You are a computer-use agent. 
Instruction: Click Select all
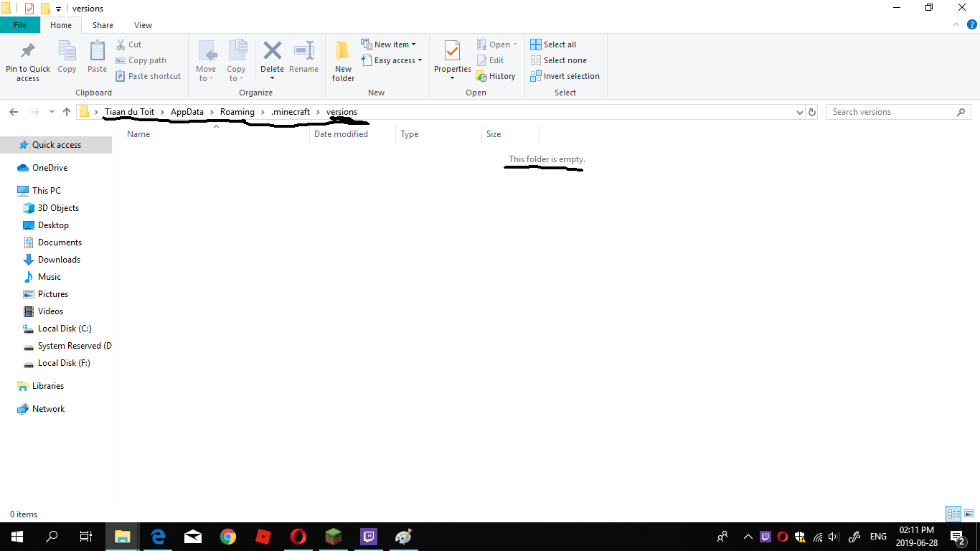click(553, 44)
